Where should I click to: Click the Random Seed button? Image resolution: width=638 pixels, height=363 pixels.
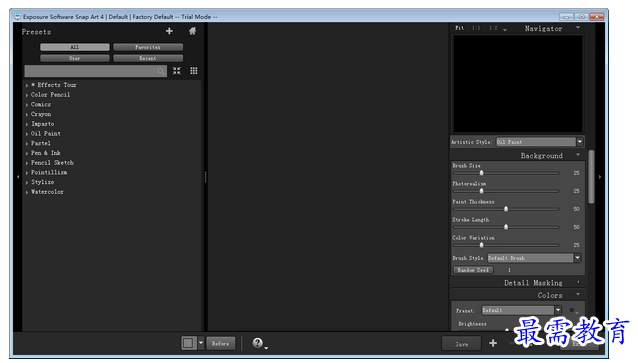coord(473,270)
